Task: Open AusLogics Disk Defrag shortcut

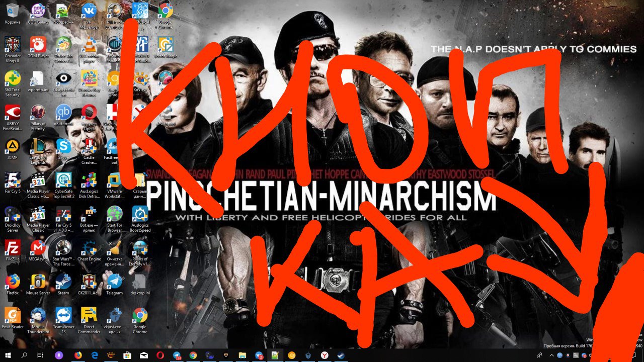Action: click(89, 186)
